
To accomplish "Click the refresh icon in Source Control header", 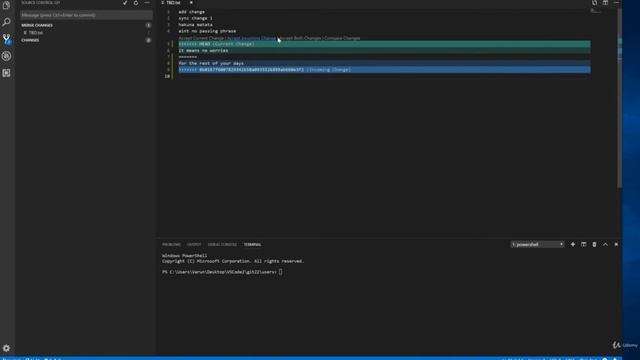I will [136, 3].
